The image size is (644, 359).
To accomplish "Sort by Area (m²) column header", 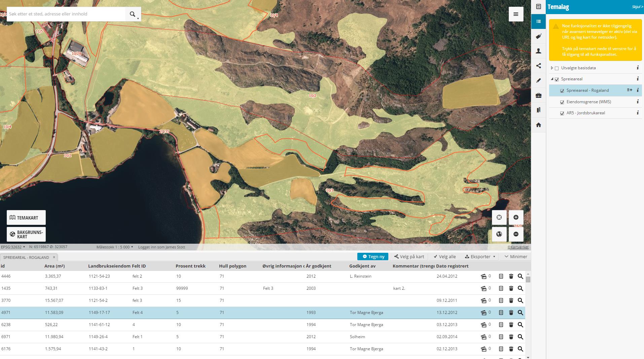I will click(55, 266).
